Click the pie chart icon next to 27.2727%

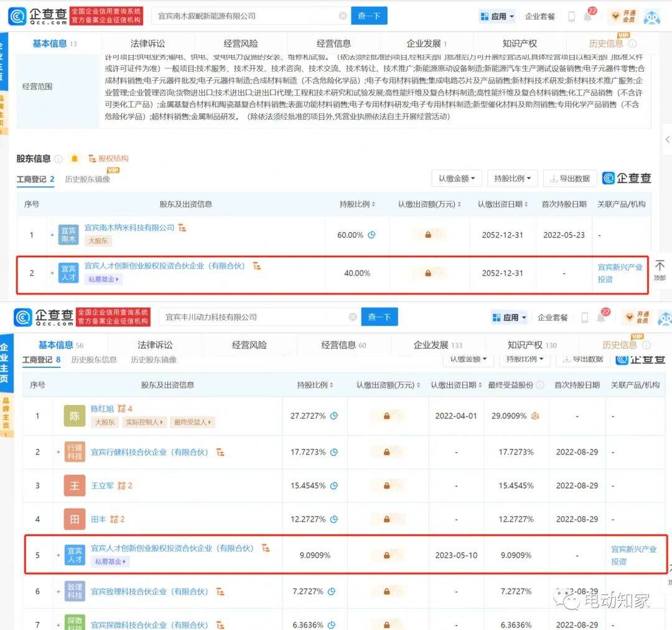pyautogui.click(x=334, y=416)
